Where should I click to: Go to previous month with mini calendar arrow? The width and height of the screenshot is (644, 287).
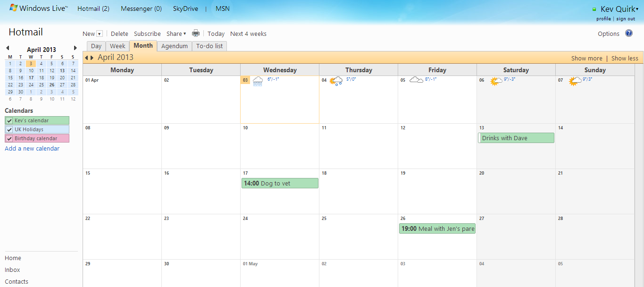(x=7, y=48)
